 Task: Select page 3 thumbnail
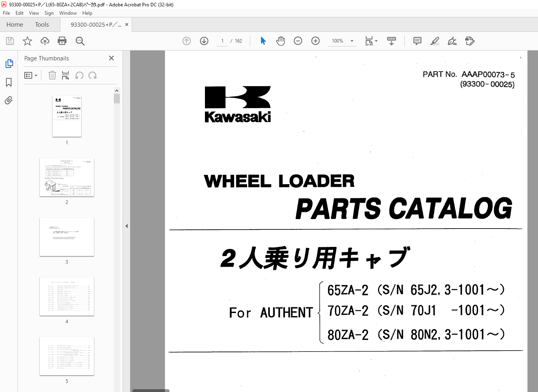click(67, 237)
